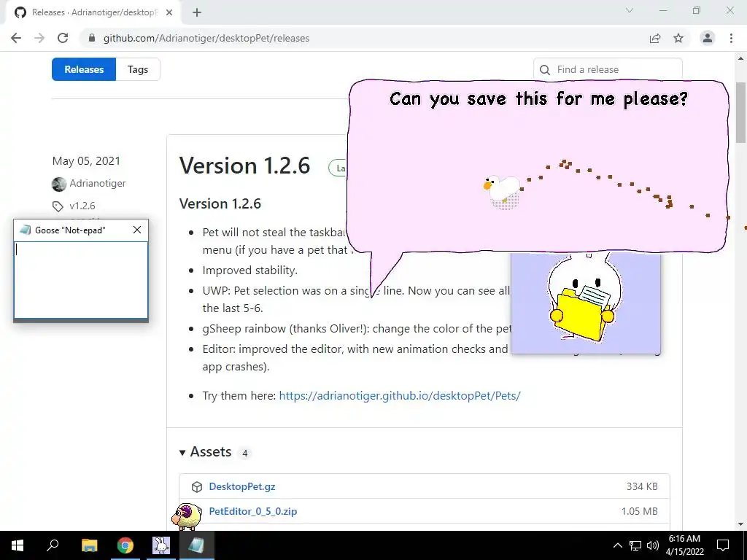
Task: Open the clock showing 6:16 AM
Action: coord(684,545)
